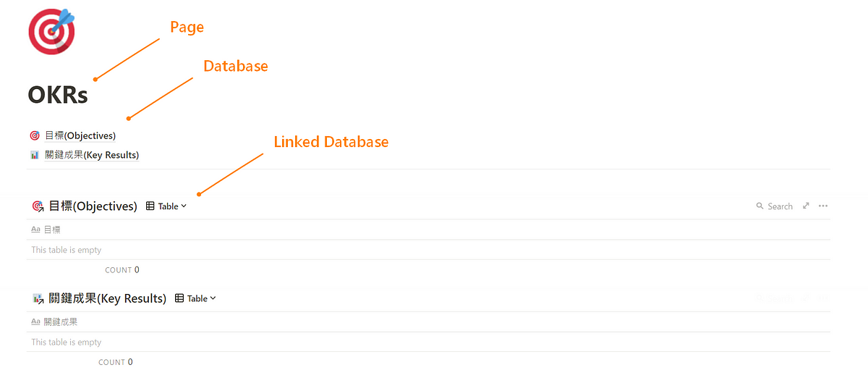This screenshot has width=868, height=386.
Task: Open the 關鍵成果(Key Results) database link
Action: coord(91,155)
